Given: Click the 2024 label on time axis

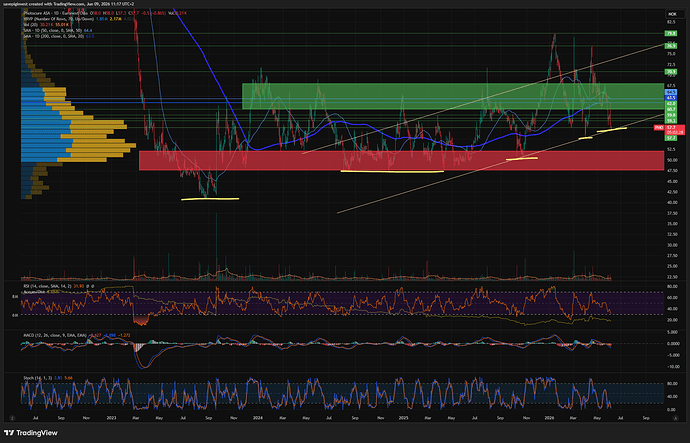Looking at the screenshot, I should (x=258, y=418).
